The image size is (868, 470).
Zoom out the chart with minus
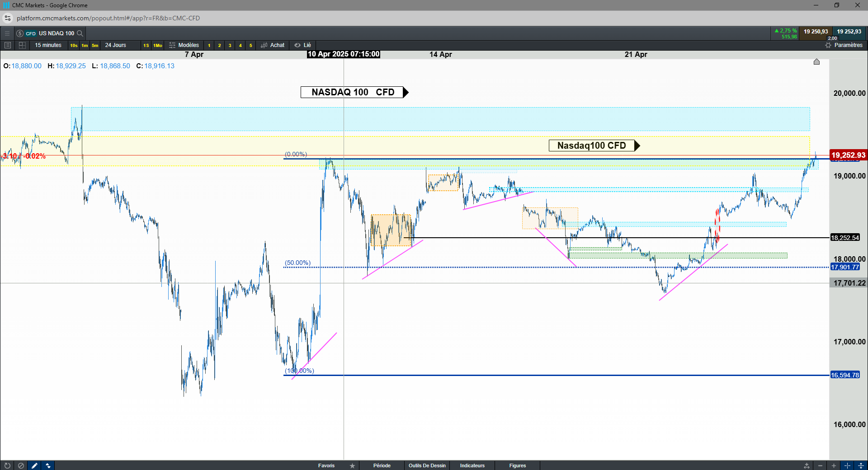click(x=820, y=465)
